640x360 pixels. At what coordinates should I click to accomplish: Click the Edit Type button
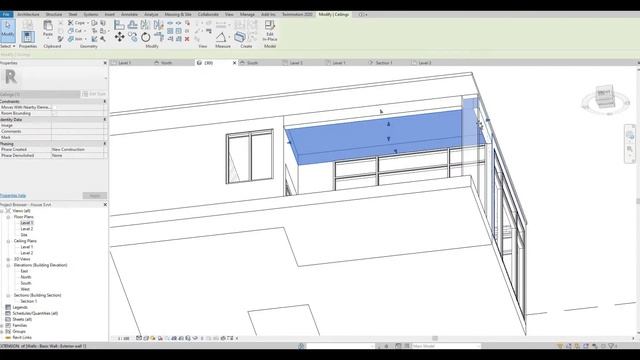[x=94, y=94]
